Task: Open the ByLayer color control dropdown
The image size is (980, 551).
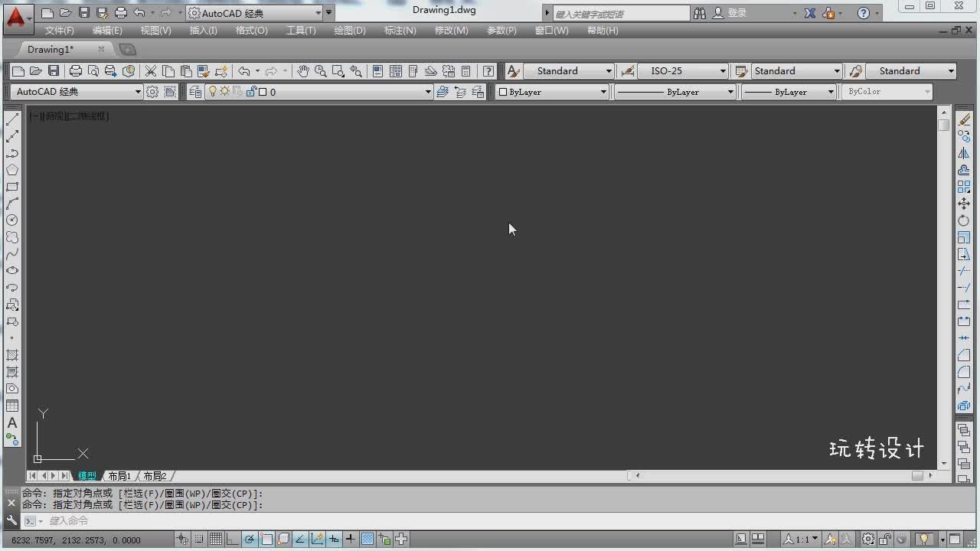Action: tap(603, 92)
